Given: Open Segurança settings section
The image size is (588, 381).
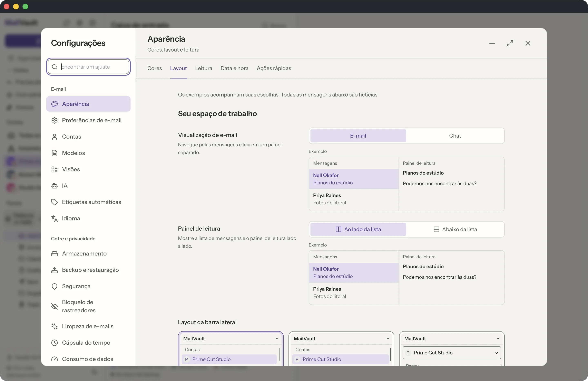Looking at the screenshot, I should click(x=88, y=286).
